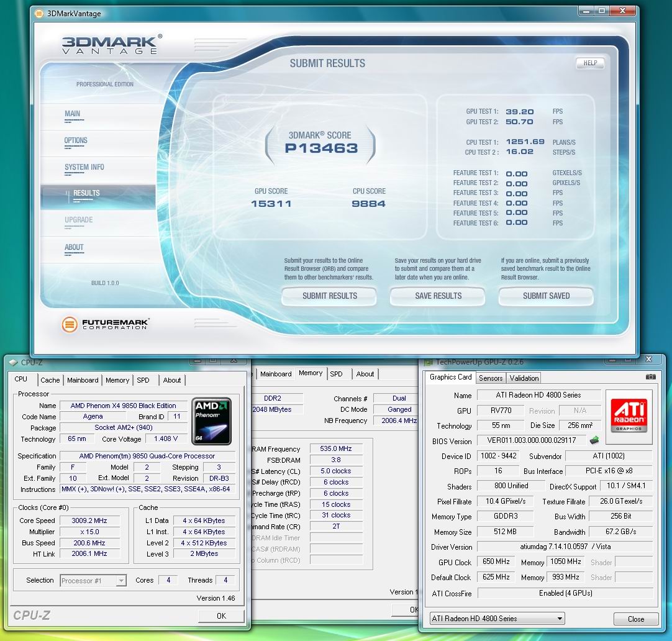Click the HT Link value 2006.1 MHz
Viewport: 672px width, 641px height.
click(89, 553)
